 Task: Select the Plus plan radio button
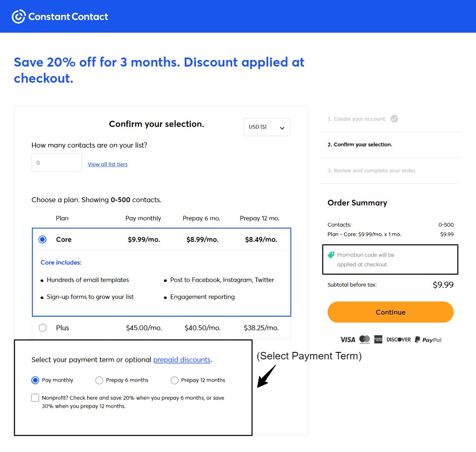coord(43,328)
